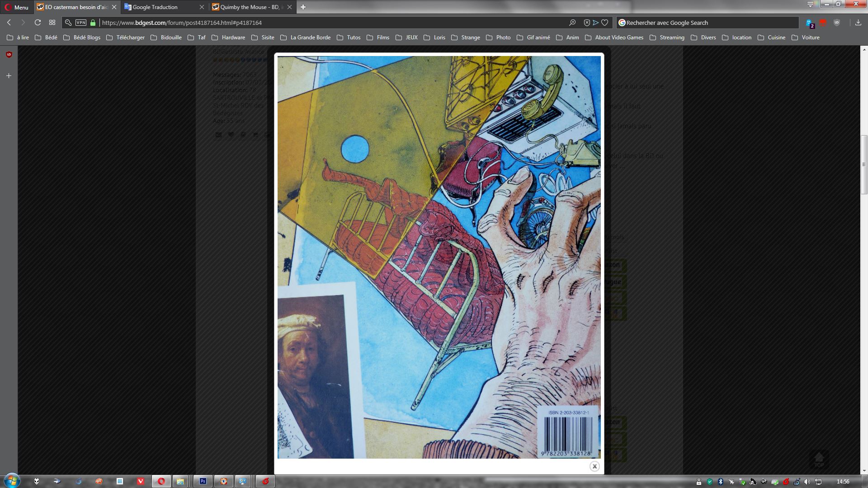Screen dimensions: 868x488
Task: Open the uBlock Origin toolbar extension
Action: pyautogui.click(x=837, y=23)
